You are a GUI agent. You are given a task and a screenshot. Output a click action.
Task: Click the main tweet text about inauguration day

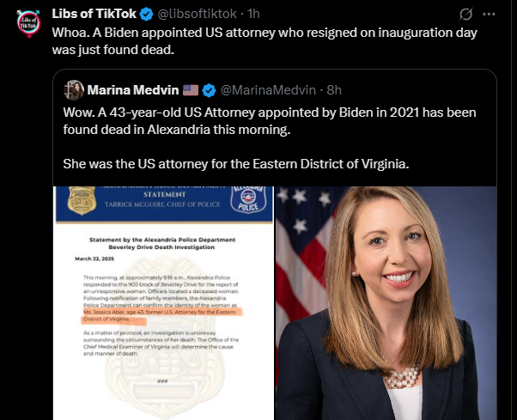point(265,41)
